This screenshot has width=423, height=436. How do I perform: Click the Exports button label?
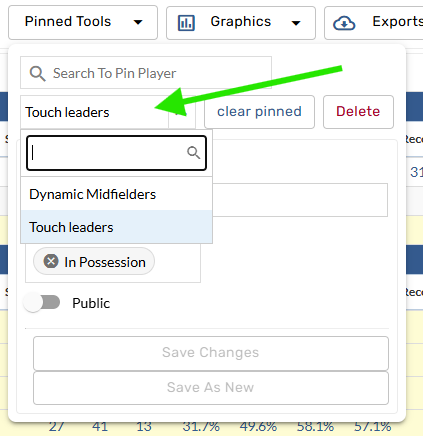[x=397, y=22]
